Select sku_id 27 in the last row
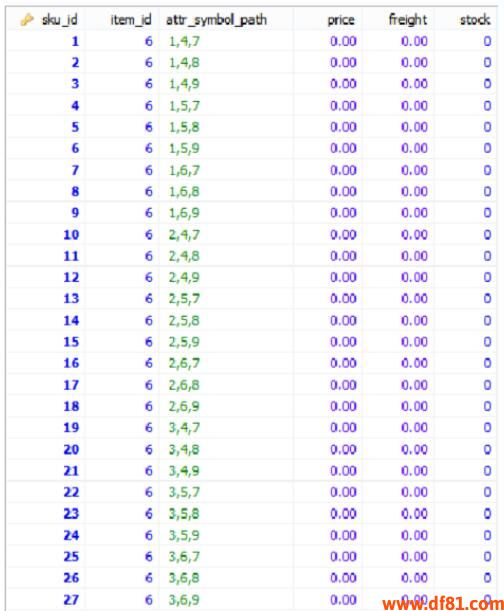The width and height of the screenshot is (504, 611). [71, 599]
